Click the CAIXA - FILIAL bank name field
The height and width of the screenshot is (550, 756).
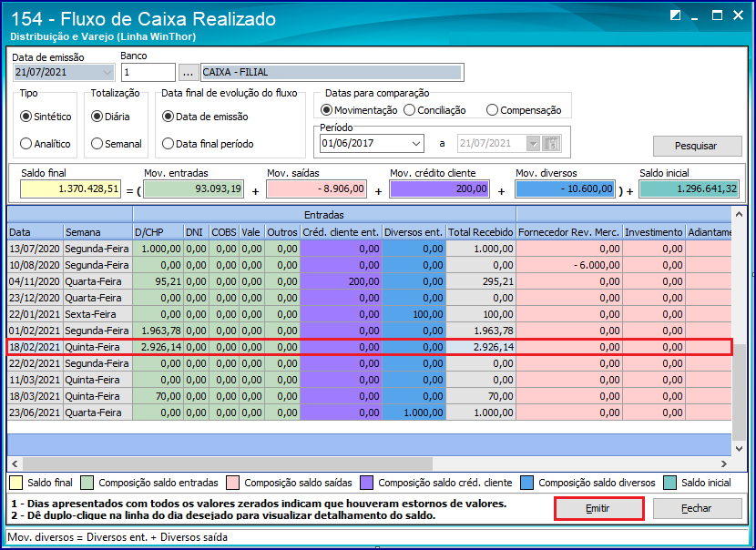[x=332, y=73]
